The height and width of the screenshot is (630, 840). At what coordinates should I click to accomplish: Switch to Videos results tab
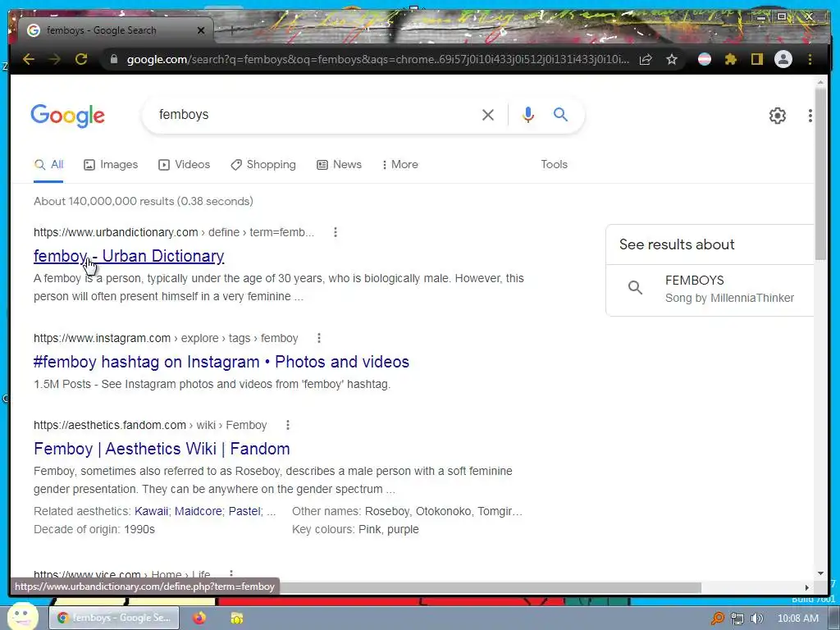(185, 164)
